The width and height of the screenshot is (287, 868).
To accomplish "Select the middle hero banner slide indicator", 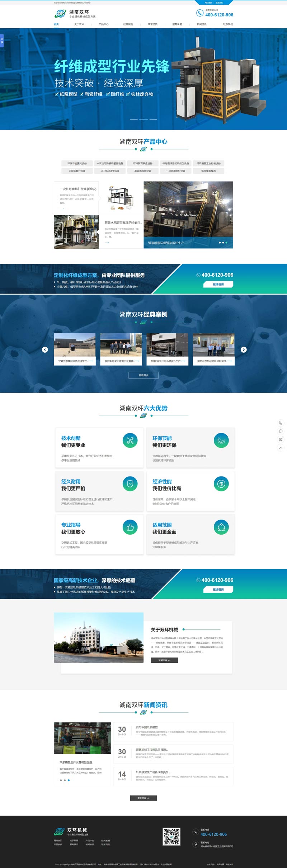I will [x=143, y=119].
